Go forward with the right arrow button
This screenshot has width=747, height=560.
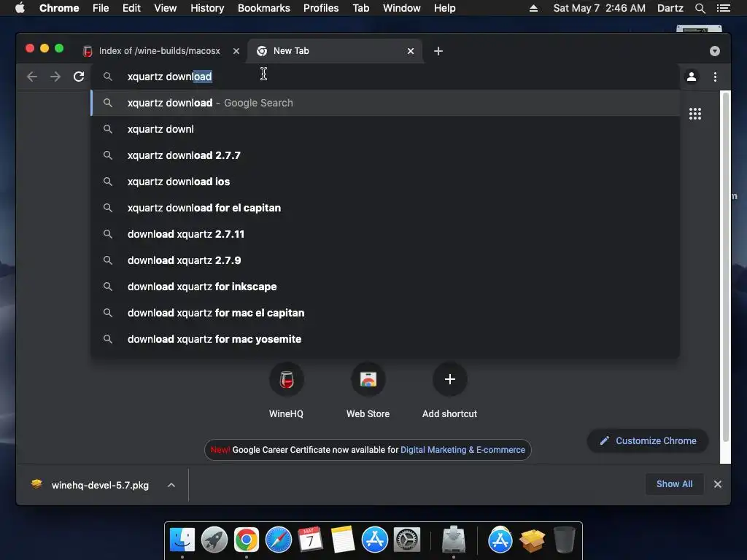point(55,77)
